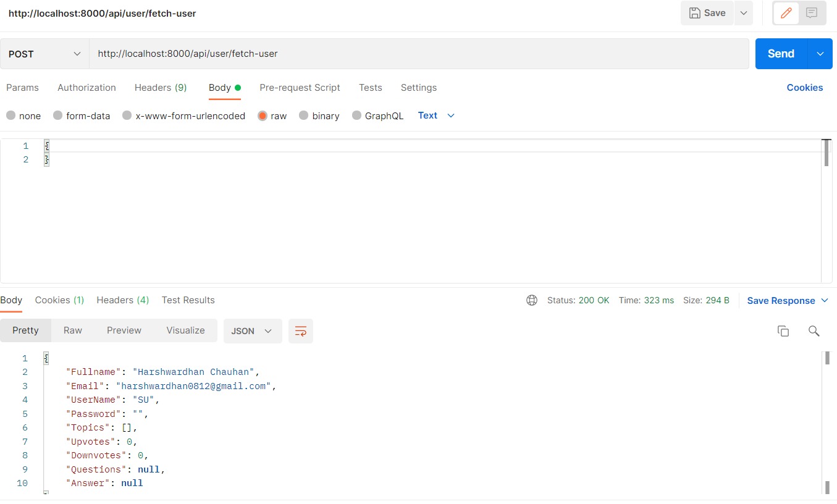Screen dimensions: 837x504
Task: Open the comment icon beside the pencil
Action: [811, 12]
